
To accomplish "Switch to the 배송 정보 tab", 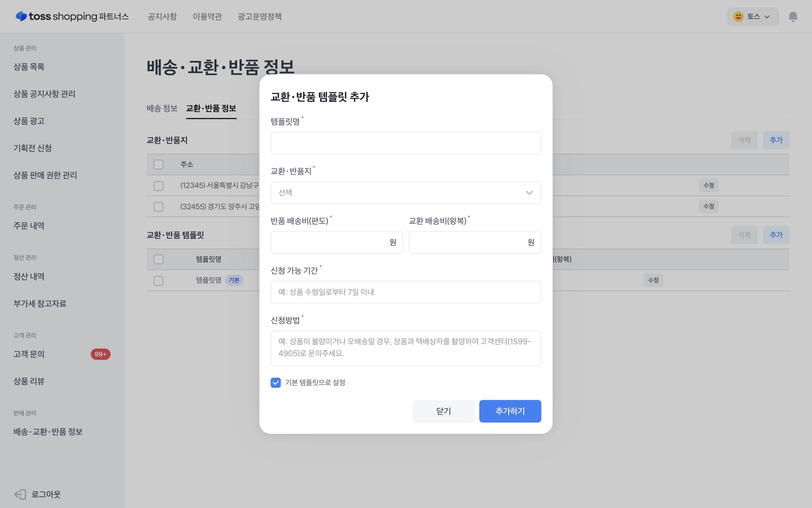I will click(162, 108).
